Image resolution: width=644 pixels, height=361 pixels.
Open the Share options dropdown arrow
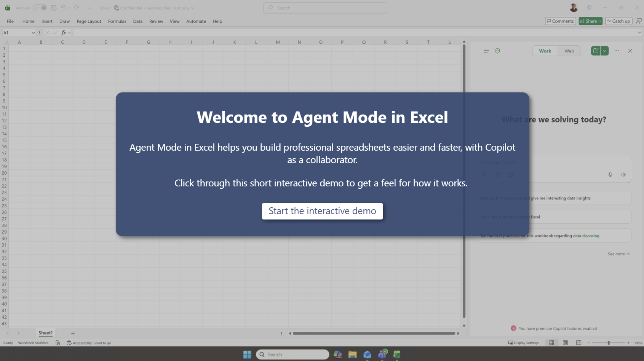pos(600,21)
